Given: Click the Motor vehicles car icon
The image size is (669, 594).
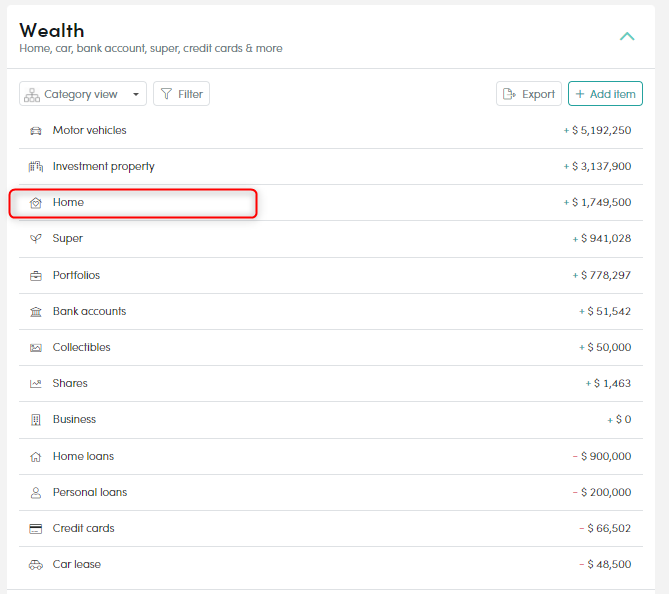Looking at the screenshot, I should 36,131.
